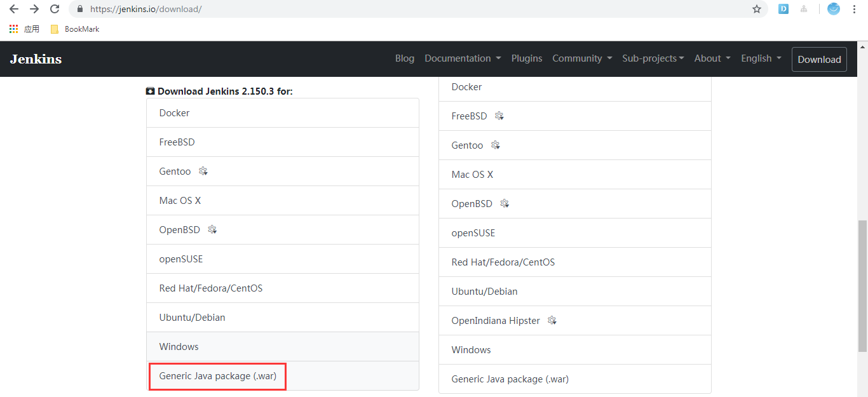The width and height of the screenshot is (868, 397).
Task: Open the blue D extension icon
Action: 783,9
